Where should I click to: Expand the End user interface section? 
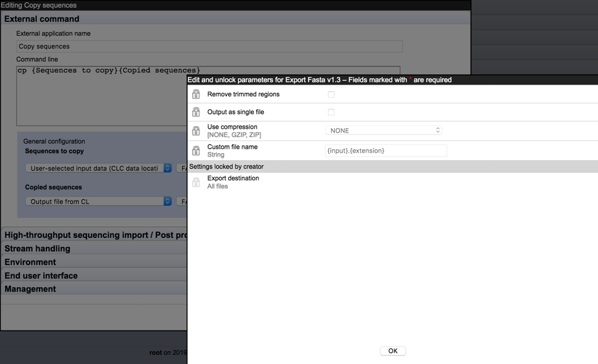click(x=94, y=275)
